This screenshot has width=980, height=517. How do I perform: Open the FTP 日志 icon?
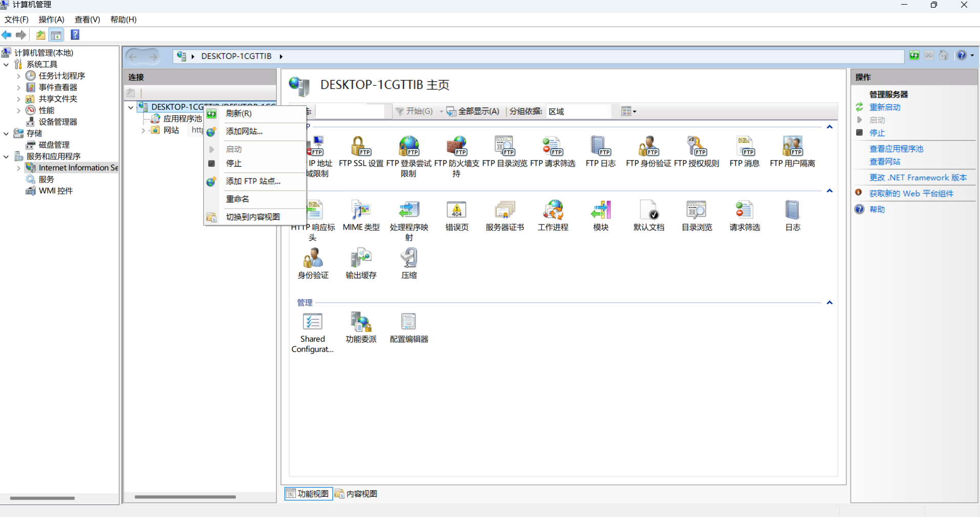(600, 152)
